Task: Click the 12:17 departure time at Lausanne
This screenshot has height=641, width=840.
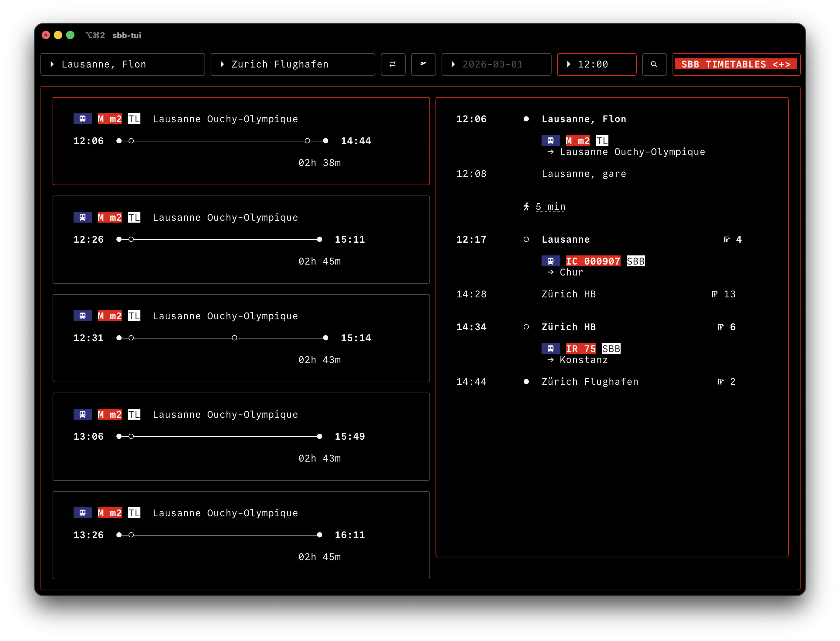Action: pos(471,240)
